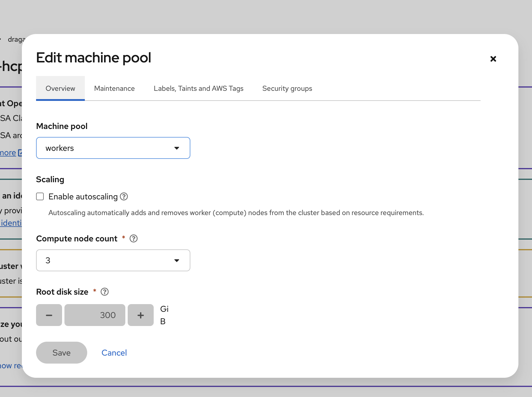Viewport: 532px width, 397px height.
Task: Click help icon beside Compute node count
Action: [134, 238]
